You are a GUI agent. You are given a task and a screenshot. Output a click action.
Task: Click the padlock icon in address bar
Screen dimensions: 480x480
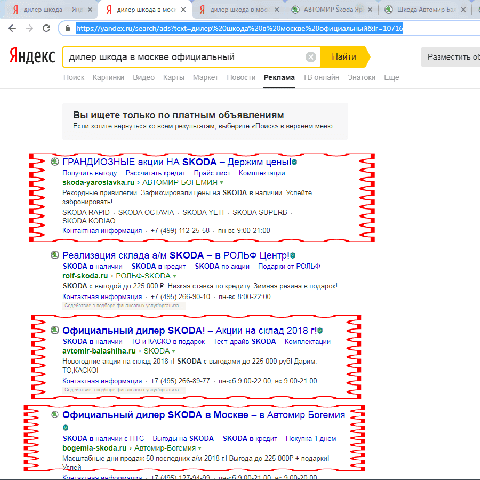pyautogui.click(x=68, y=28)
